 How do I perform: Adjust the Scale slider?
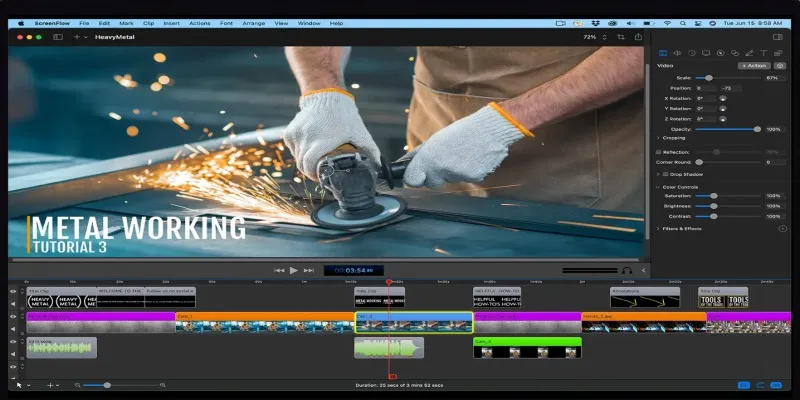pyautogui.click(x=727, y=78)
